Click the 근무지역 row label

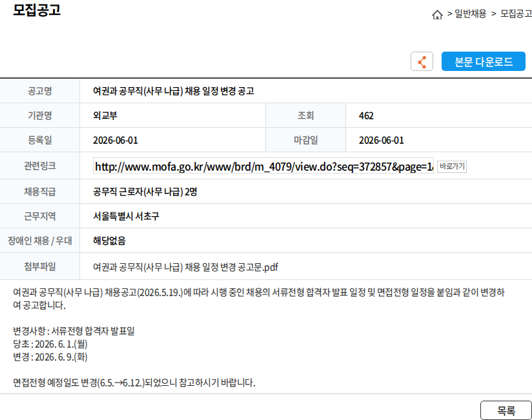(x=39, y=216)
